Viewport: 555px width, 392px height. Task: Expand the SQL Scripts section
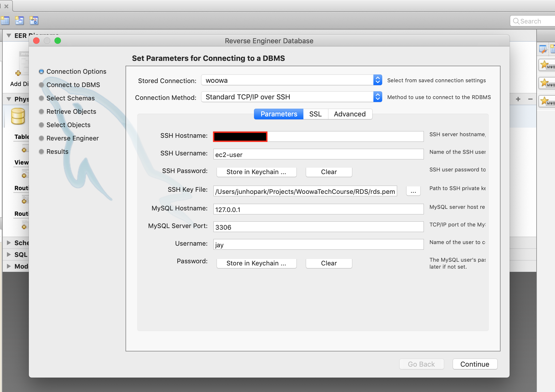click(x=9, y=254)
